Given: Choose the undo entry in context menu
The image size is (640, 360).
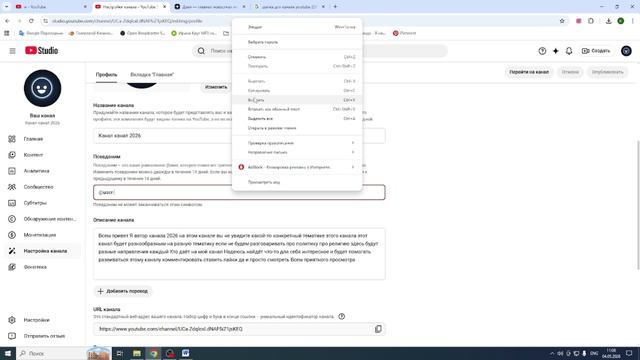Looking at the screenshot, I should tap(297, 57).
